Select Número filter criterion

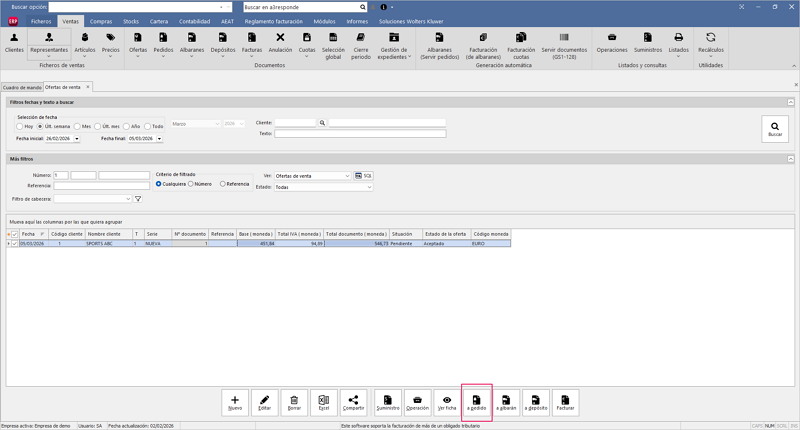[191, 184]
